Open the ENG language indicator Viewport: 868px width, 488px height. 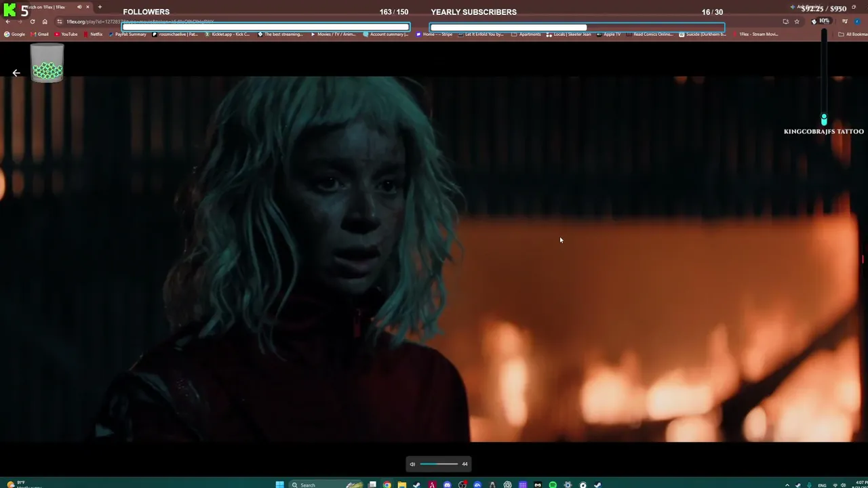point(823,485)
